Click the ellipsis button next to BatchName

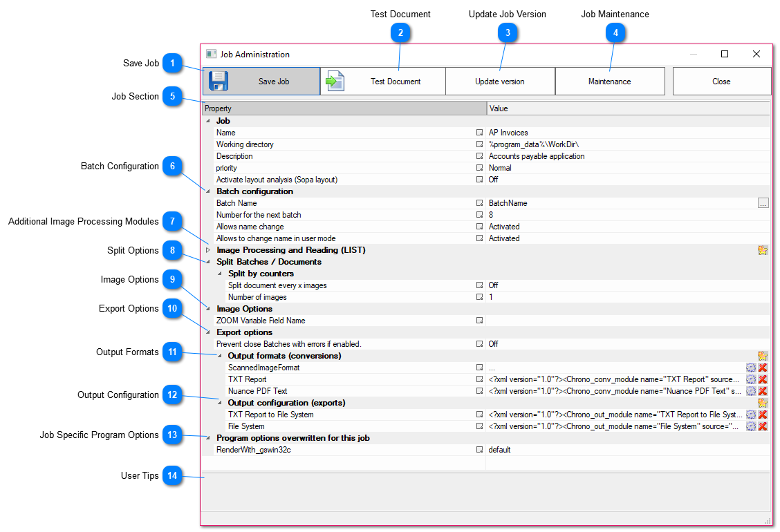[763, 202]
